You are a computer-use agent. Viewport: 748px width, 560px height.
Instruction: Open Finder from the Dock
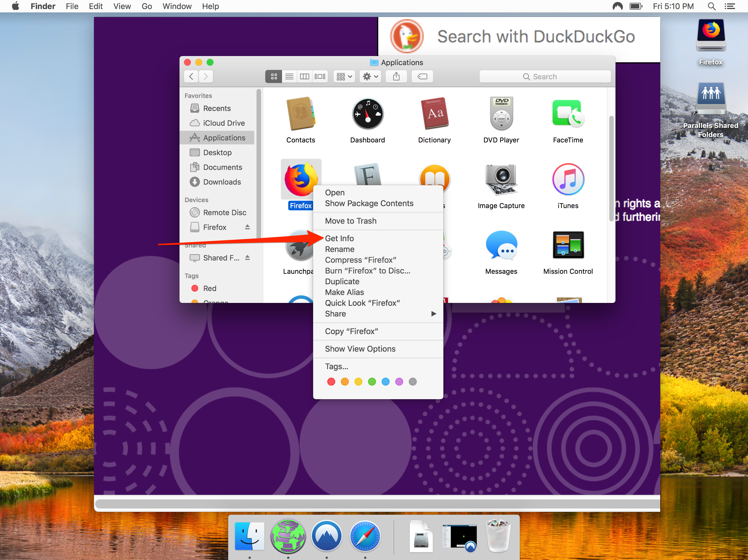[x=249, y=536]
